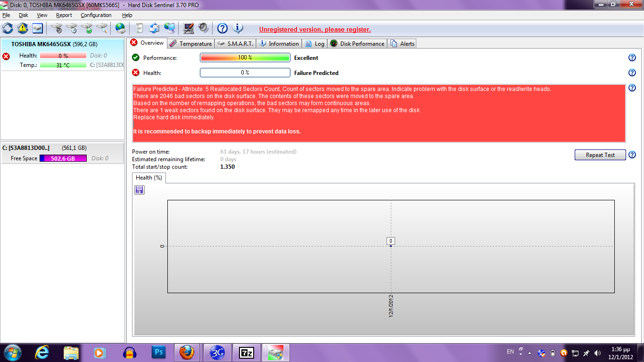
Task: Click the 'Excellent' performance status text
Action: (x=306, y=58)
